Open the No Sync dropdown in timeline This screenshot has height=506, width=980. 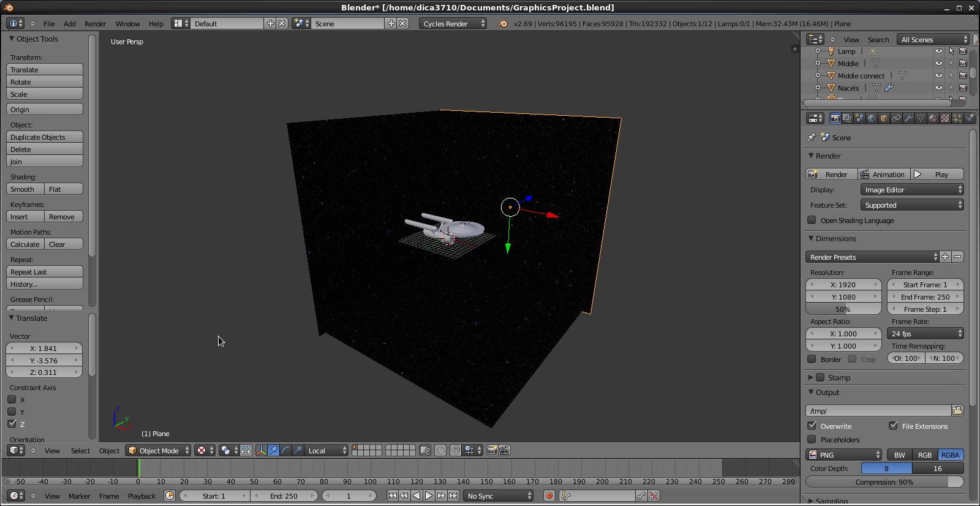point(498,496)
